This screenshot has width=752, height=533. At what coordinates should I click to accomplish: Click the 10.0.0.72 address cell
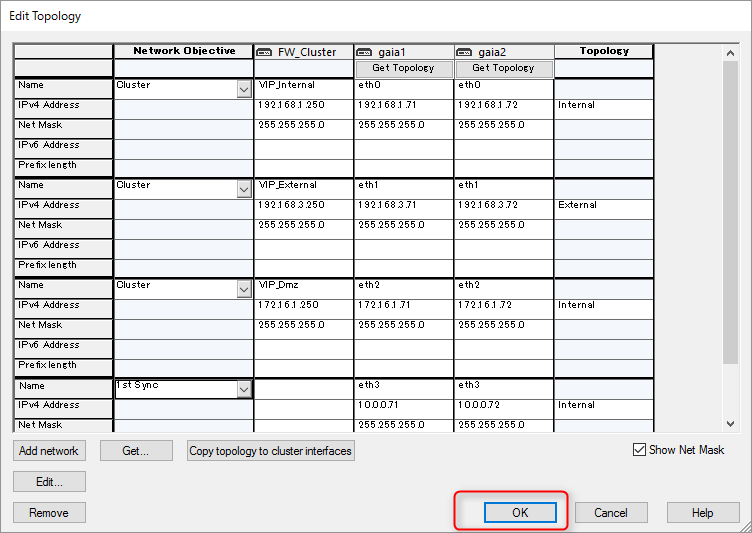coord(504,409)
